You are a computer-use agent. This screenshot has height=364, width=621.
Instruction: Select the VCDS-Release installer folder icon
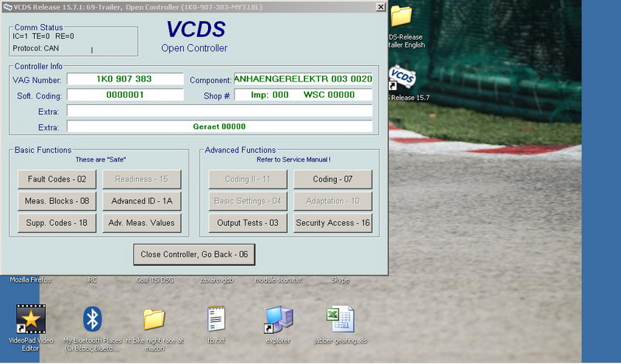point(401,16)
